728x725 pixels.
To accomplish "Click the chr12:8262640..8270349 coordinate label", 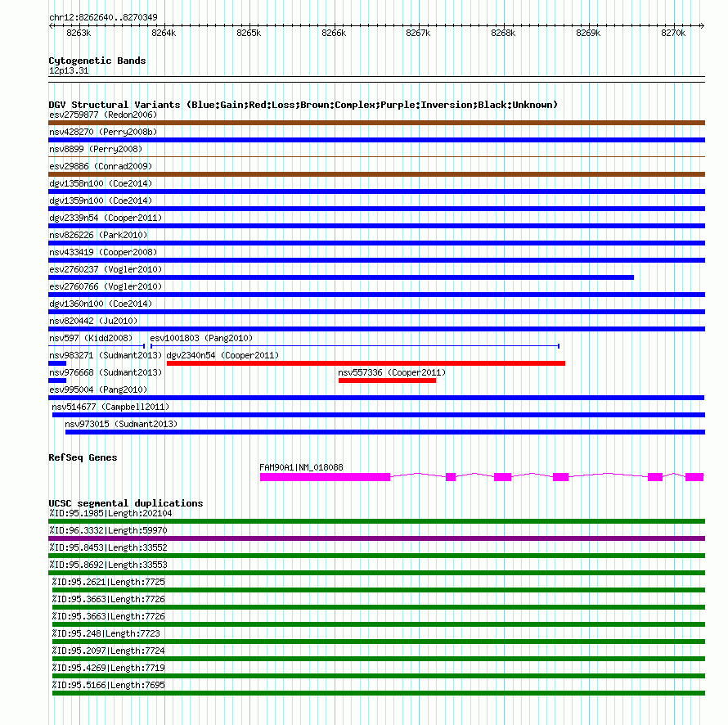I will point(103,17).
